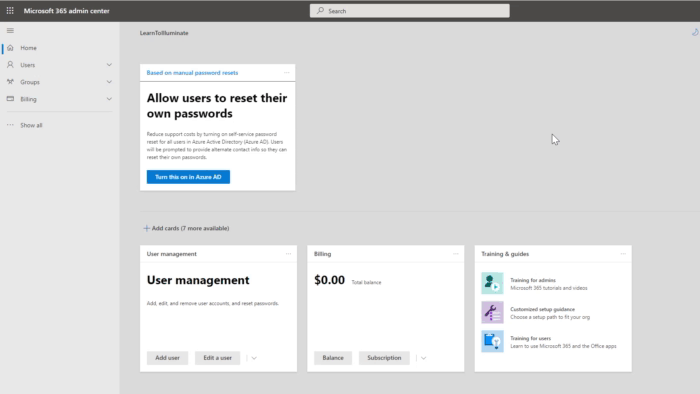Open more options on User management card
The image size is (700, 394).
(288, 253)
